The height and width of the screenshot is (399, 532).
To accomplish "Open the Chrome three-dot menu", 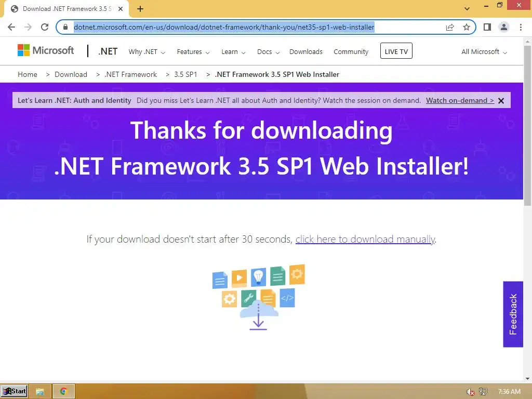I will pyautogui.click(x=521, y=27).
